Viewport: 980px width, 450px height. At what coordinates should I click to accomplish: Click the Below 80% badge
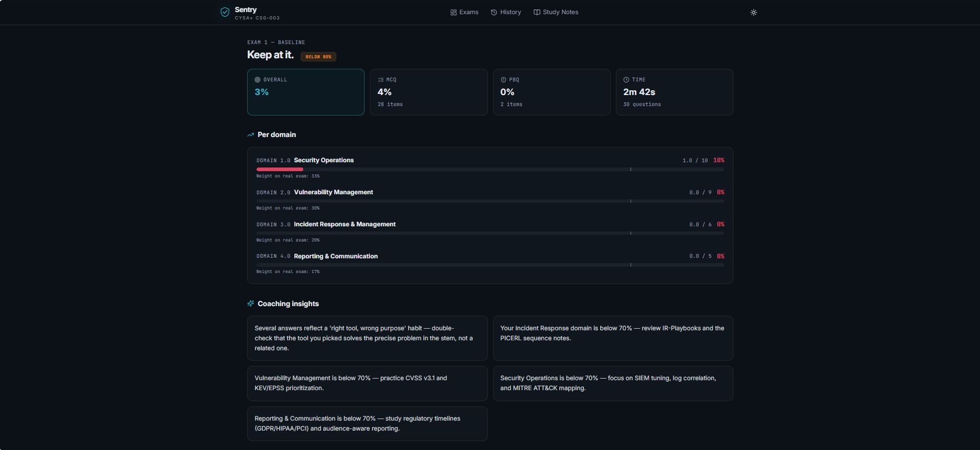pyautogui.click(x=318, y=57)
